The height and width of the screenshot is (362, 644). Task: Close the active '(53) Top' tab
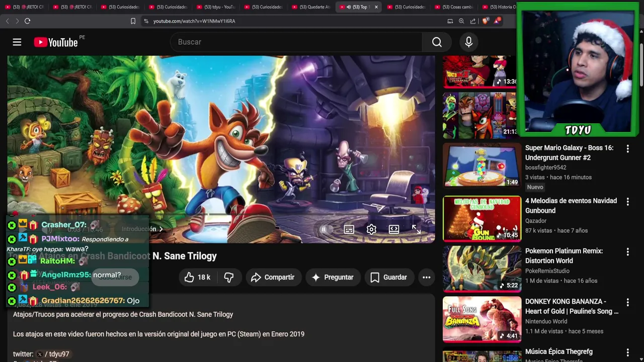tap(376, 7)
